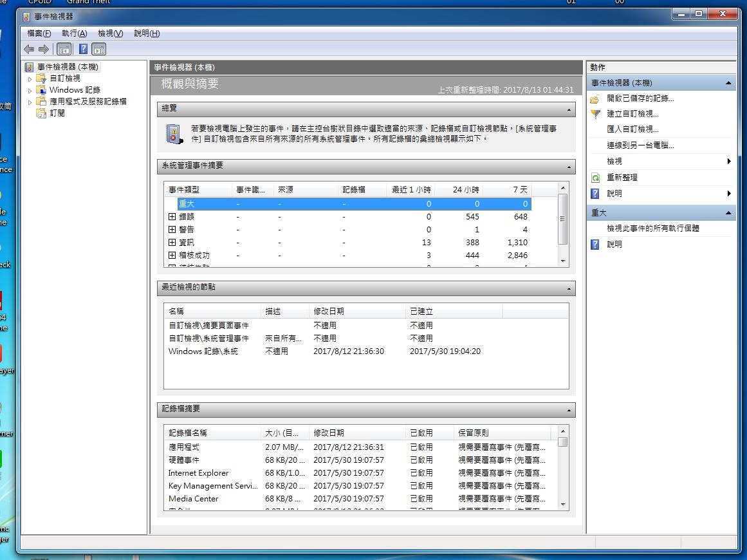
Task: Click the 建立自訂檢視 filter icon
Action: pyautogui.click(x=595, y=114)
